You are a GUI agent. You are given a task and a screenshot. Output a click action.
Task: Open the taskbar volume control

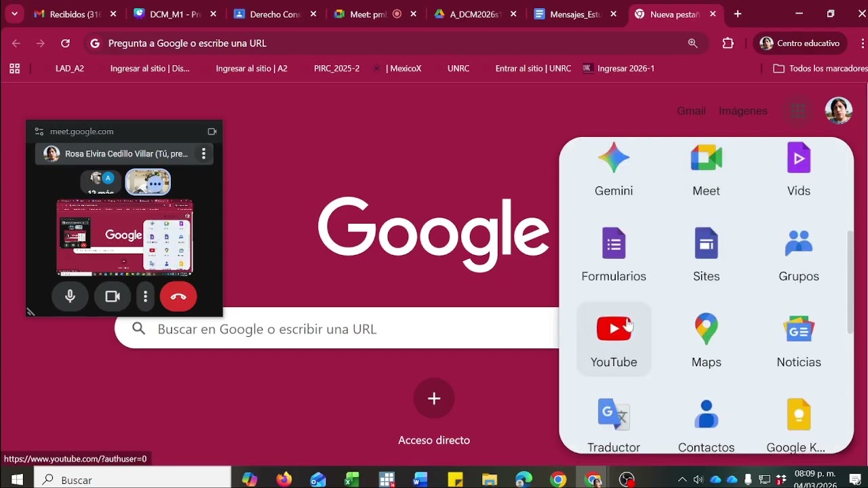click(698, 479)
